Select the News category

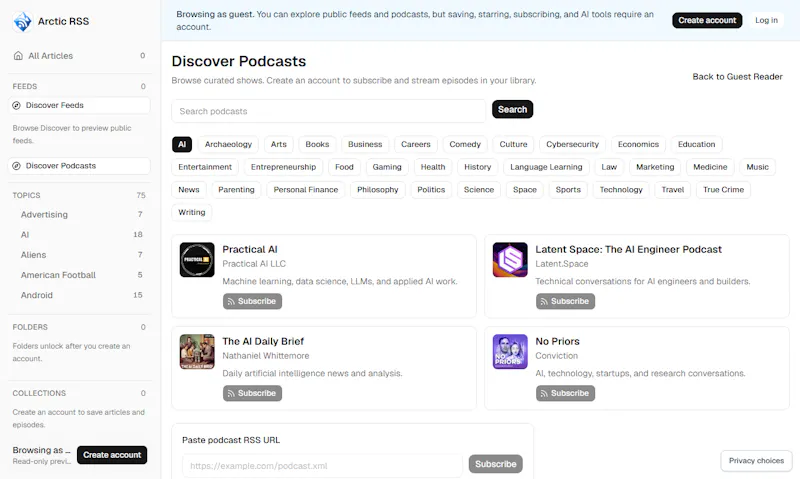click(189, 190)
